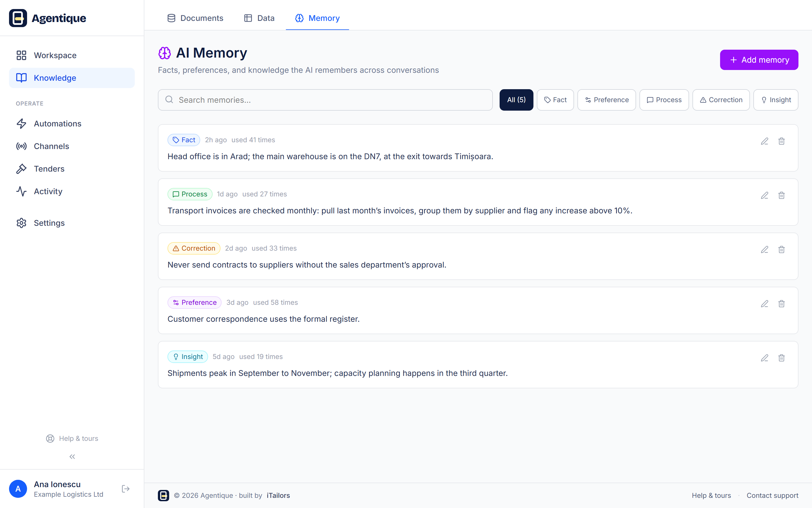The height and width of the screenshot is (508, 812).
Task: Edit the Preference memory on formal register
Action: (x=764, y=304)
